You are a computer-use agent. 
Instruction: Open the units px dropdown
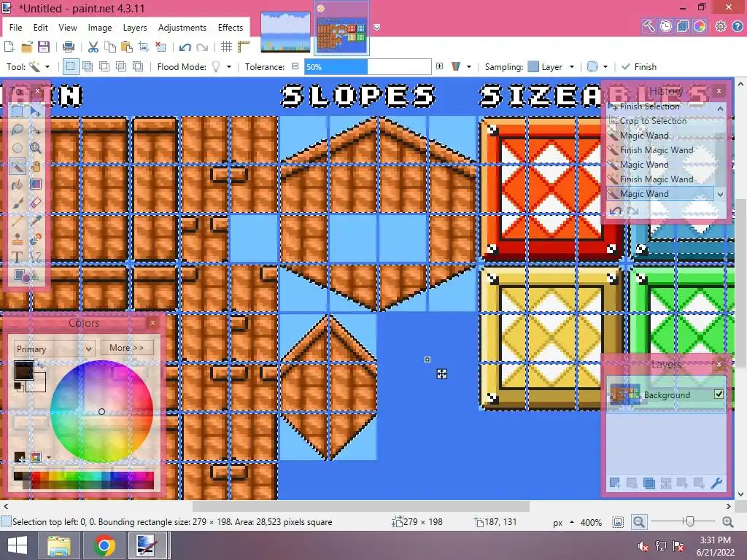click(562, 522)
